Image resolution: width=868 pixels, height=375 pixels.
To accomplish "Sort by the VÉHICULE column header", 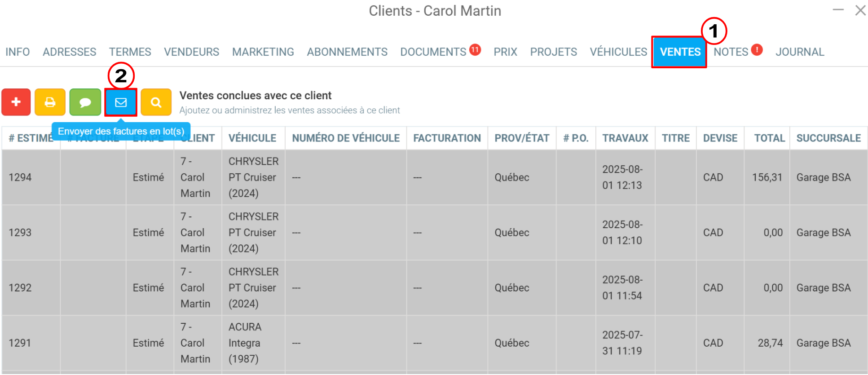I will point(252,138).
